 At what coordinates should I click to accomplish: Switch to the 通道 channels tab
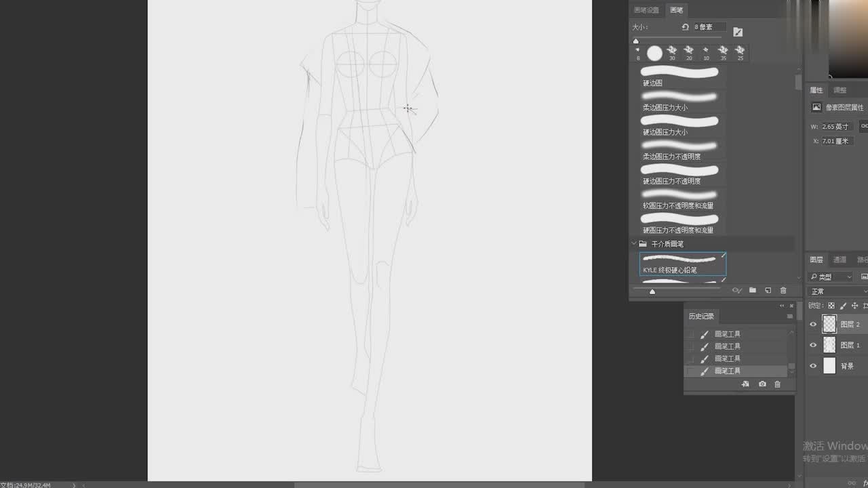[x=840, y=260]
